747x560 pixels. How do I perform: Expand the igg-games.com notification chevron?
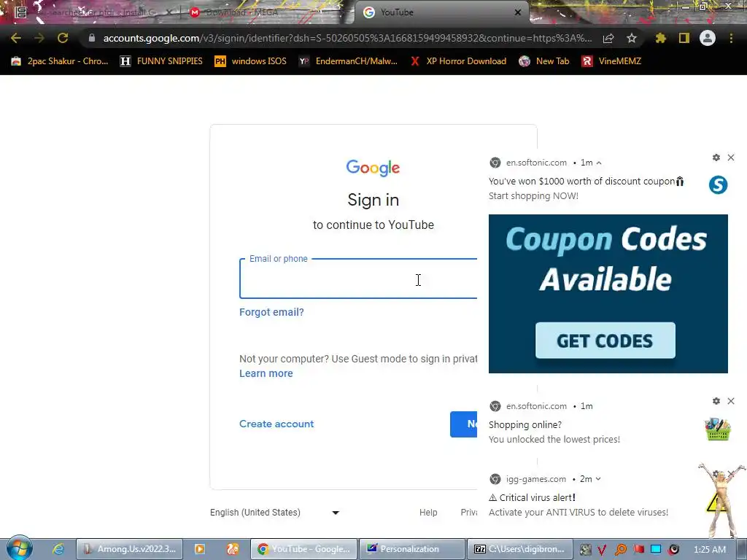pyautogui.click(x=598, y=479)
